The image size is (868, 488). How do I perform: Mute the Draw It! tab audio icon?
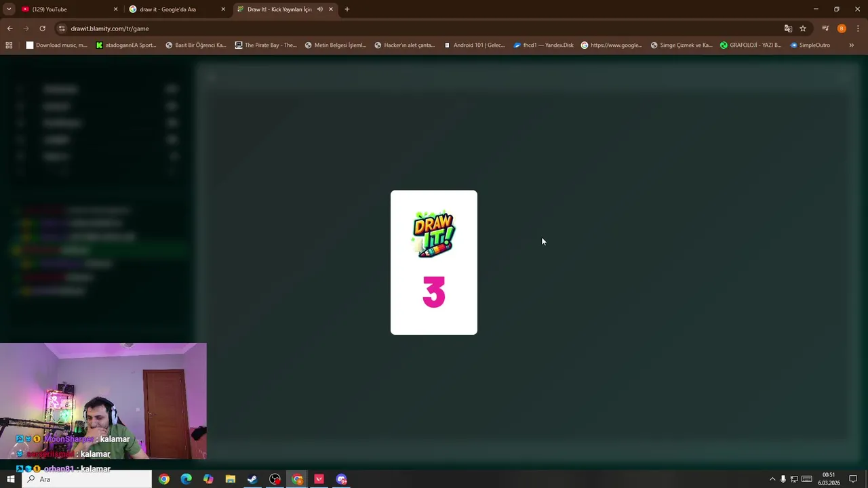coord(320,9)
